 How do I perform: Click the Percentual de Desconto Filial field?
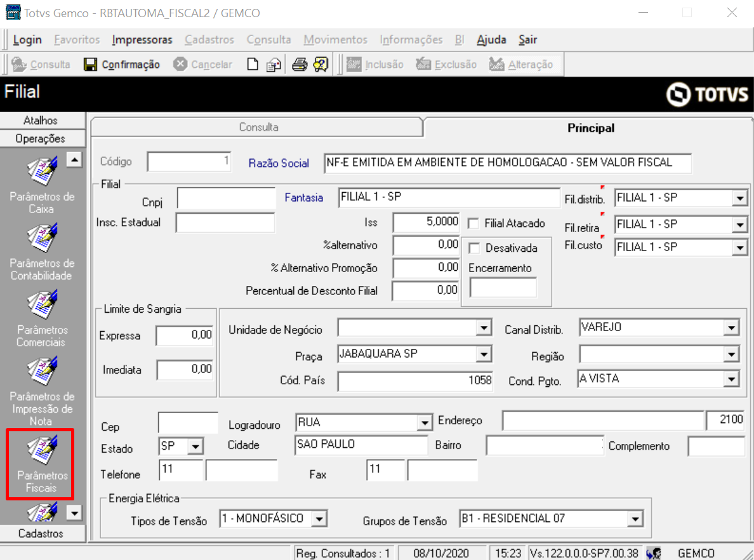coord(426,291)
